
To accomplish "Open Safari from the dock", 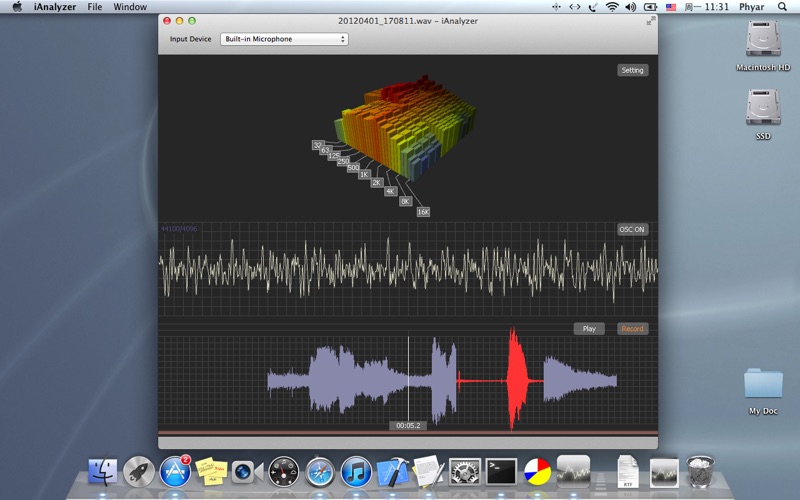I will point(320,471).
